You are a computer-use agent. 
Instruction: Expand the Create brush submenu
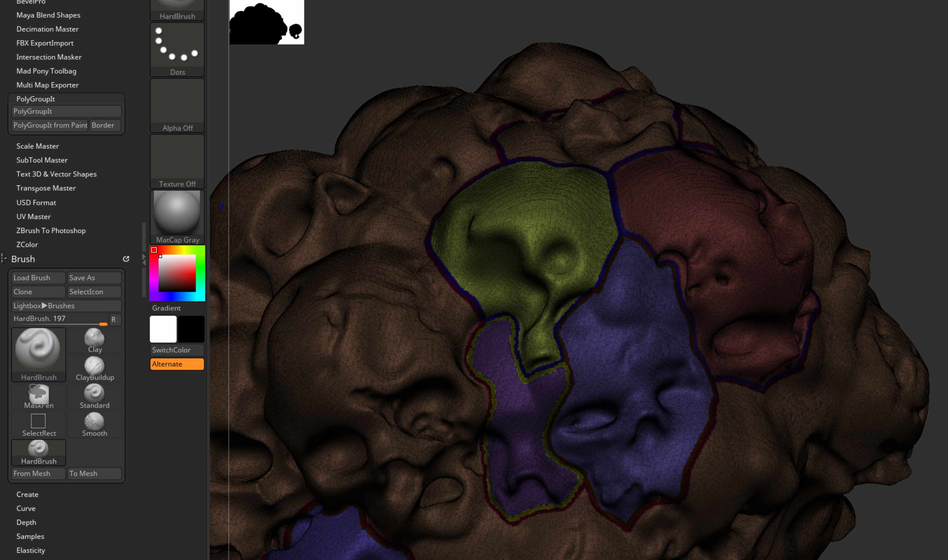pyautogui.click(x=27, y=494)
